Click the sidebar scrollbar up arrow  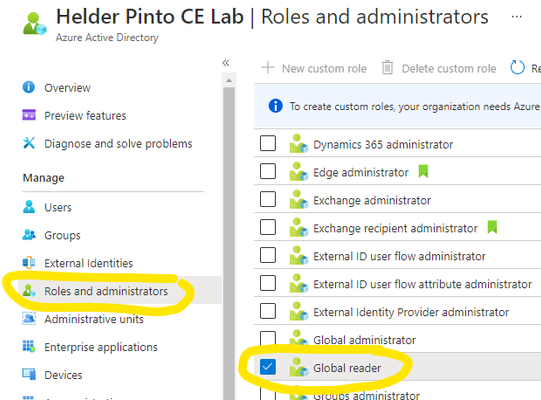[x=229, y=81]
